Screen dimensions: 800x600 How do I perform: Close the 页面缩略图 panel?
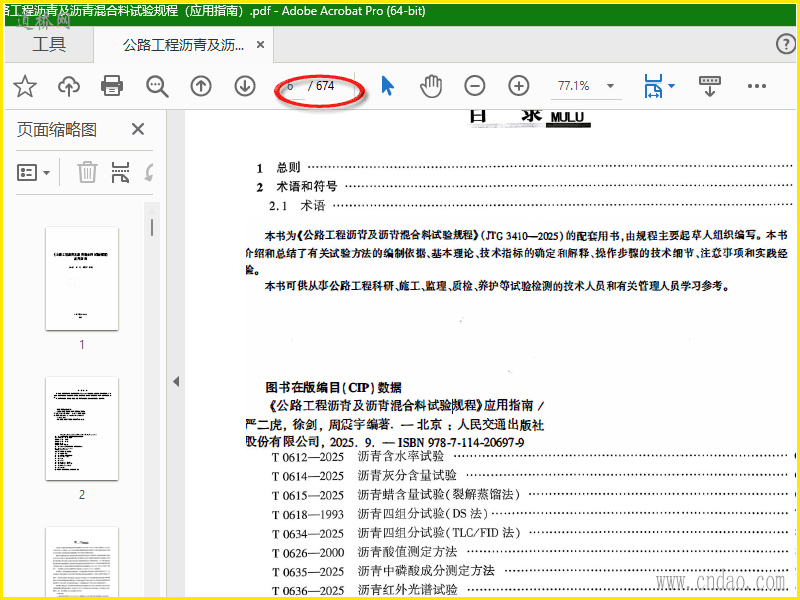tap(138, 129)
